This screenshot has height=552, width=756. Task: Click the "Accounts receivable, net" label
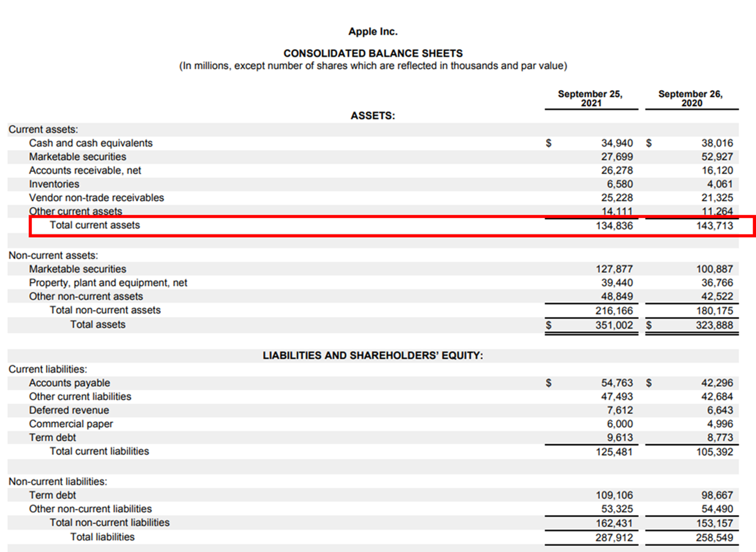85,171
